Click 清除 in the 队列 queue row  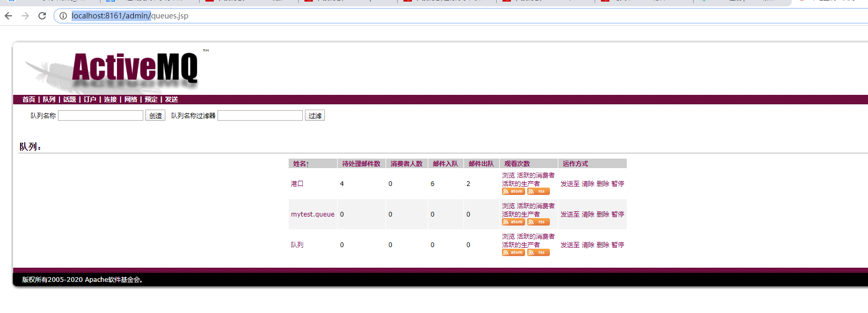(x=588, y=245)
